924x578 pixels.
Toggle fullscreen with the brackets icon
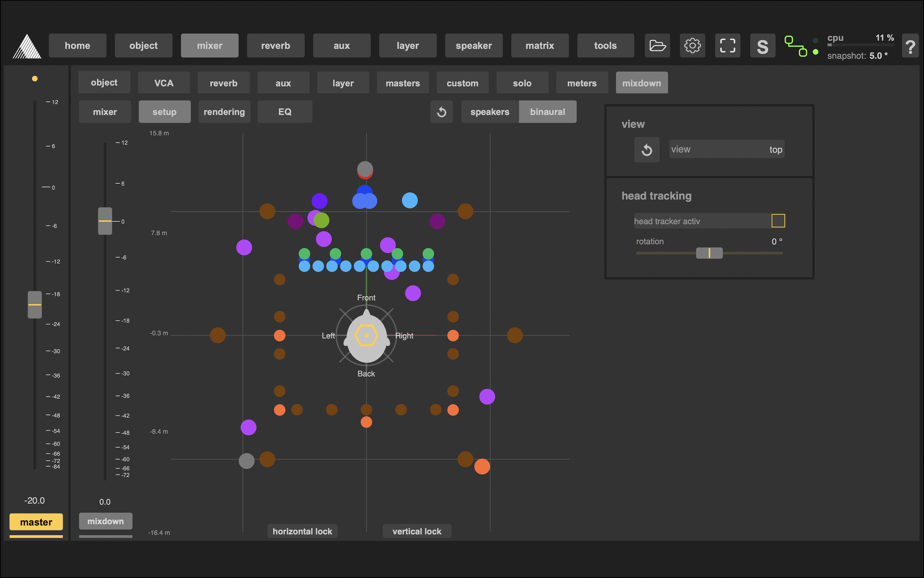(x=727, y=46)
